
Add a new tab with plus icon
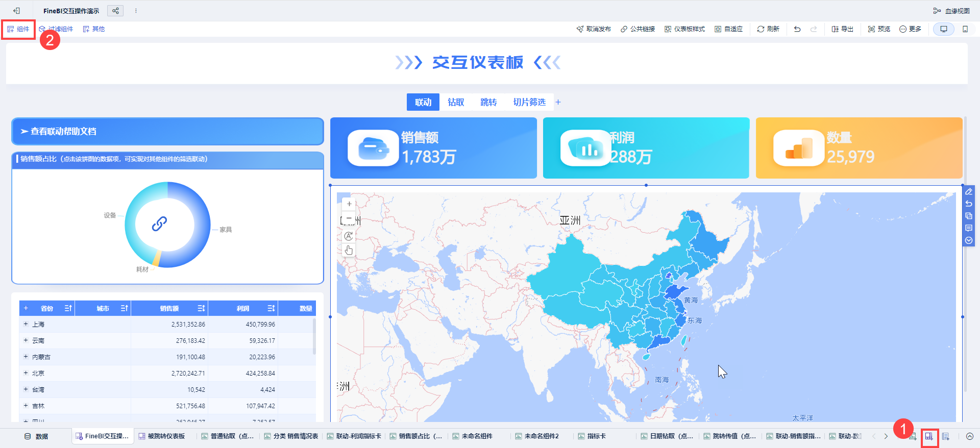click(558, 102)
